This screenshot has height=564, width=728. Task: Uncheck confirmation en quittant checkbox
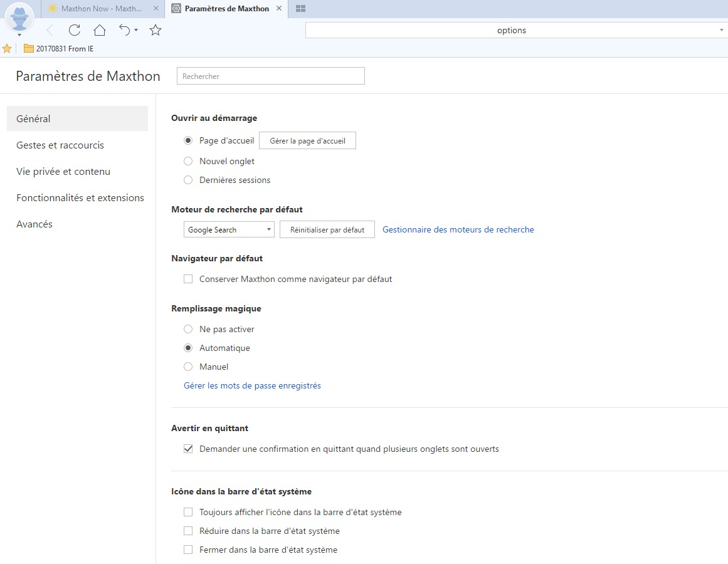coord(188,449)
